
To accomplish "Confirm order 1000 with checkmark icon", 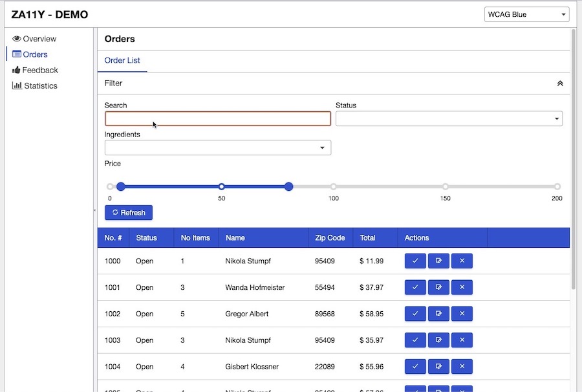I will click(x=415, y=261).
